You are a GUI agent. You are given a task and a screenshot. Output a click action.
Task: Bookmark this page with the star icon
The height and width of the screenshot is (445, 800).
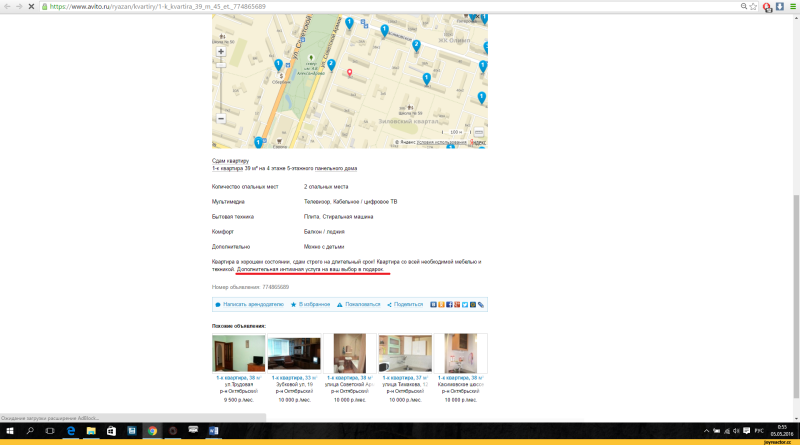(751, 6)
